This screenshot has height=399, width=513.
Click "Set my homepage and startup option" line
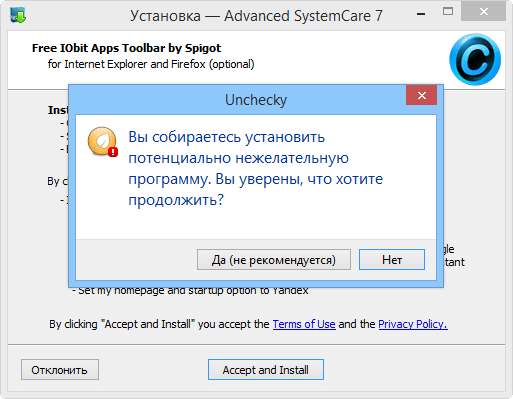(190, 291)
